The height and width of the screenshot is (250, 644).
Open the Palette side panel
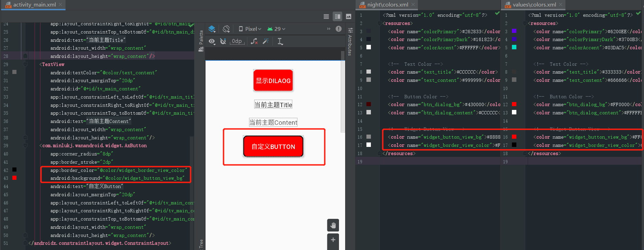pos(201,41)
